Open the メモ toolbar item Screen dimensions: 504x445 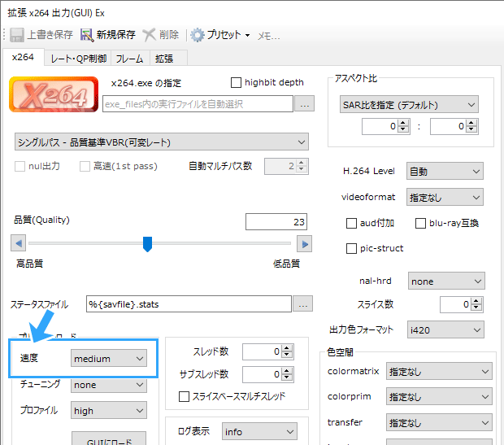(x=269, y=36)
